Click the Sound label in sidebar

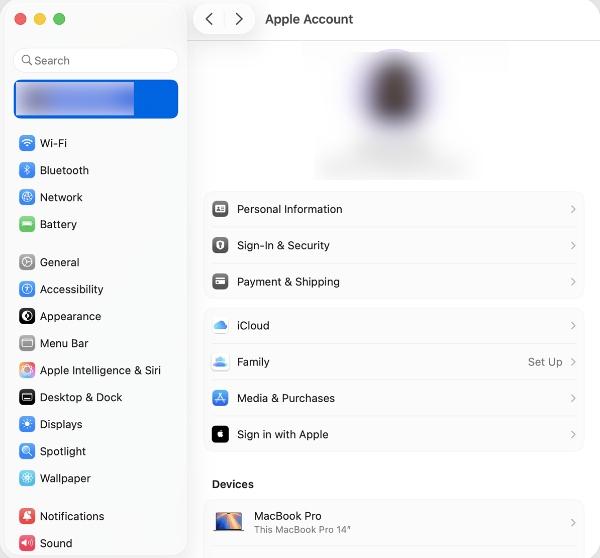point(56,543)
